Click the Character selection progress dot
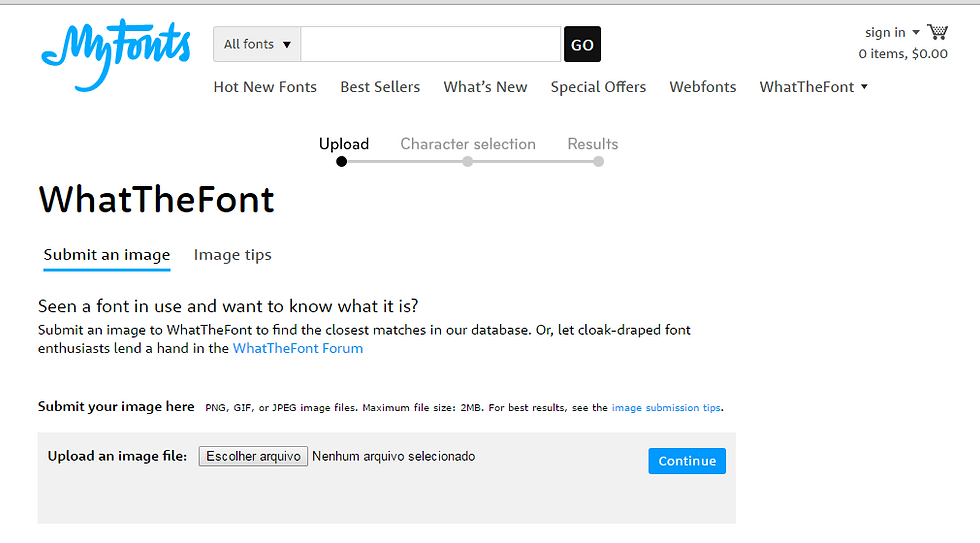980x543 pixels. click(468, 162)
